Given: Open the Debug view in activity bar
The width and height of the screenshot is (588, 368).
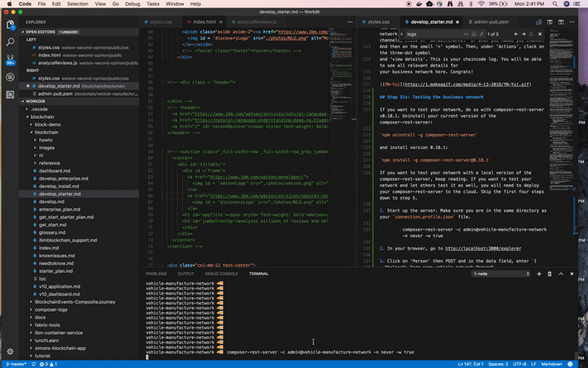Looking at the screenshot, I should pos(11,77).
